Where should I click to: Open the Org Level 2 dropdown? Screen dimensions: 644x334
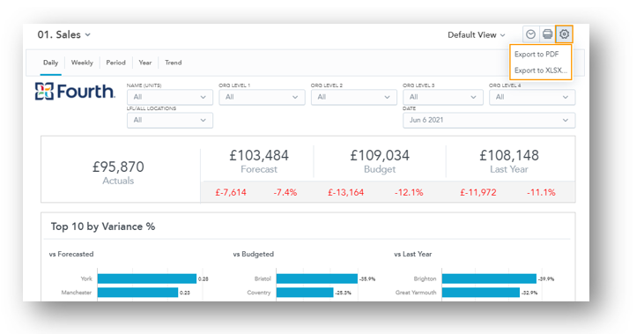pyautogui.click(x=353, y=97)
